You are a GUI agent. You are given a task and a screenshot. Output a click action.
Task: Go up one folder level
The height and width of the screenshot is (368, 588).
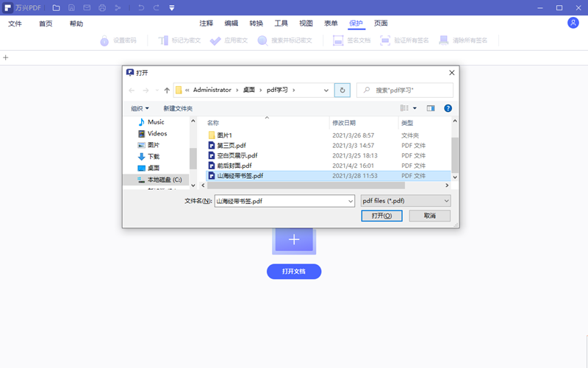coord(167,90)
